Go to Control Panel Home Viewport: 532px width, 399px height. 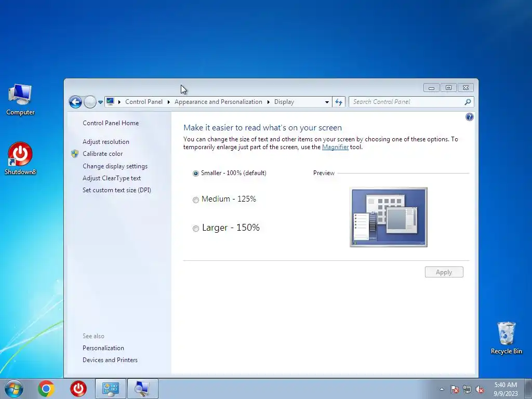(111, 123)
